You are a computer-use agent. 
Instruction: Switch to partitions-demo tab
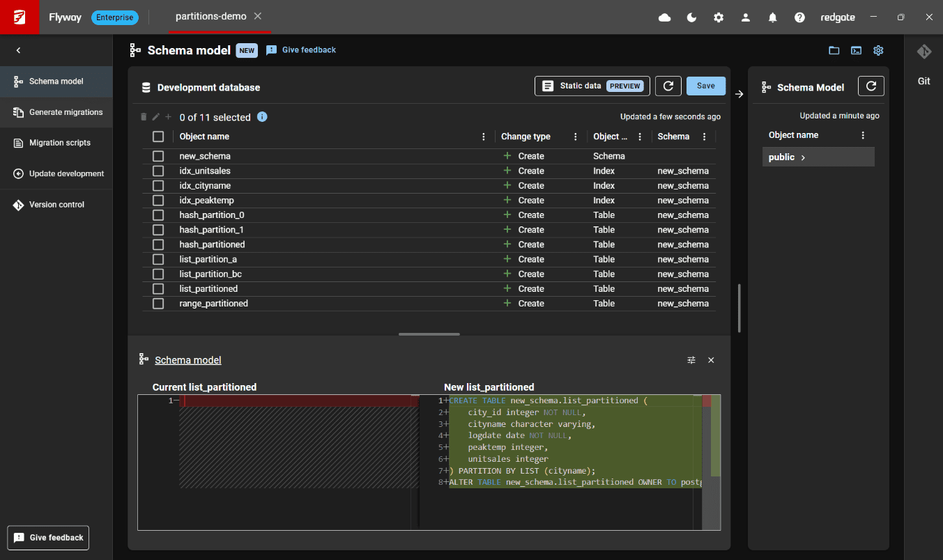click(210, 16)
